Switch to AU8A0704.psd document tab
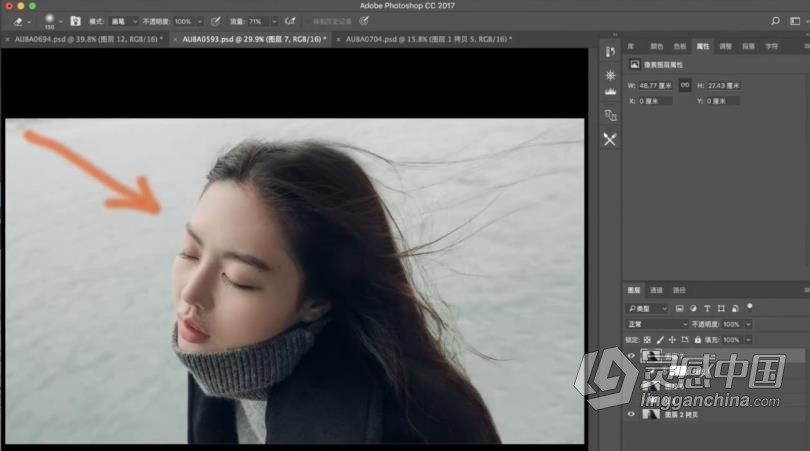Viewport: 810px width, 451px height. click(x=429, y=39)
